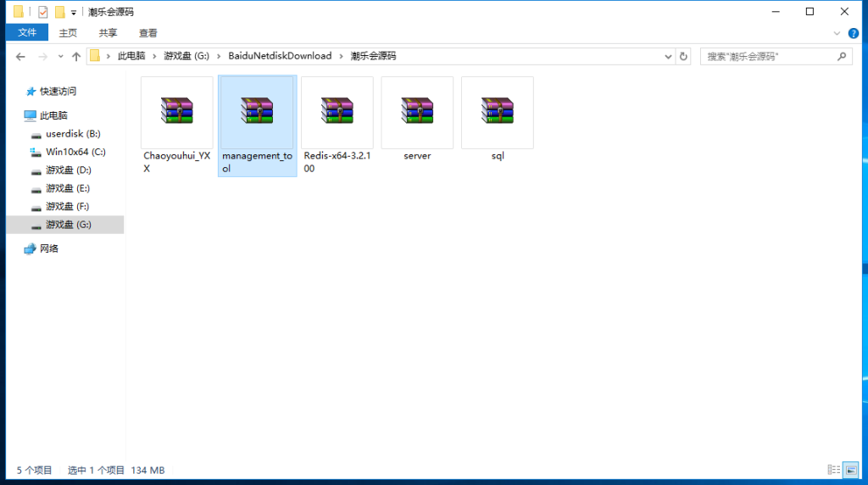
Task: Click the Redis-x64-3.2.100 file name label
Action: pyautogui.click(x=337, y=162)
